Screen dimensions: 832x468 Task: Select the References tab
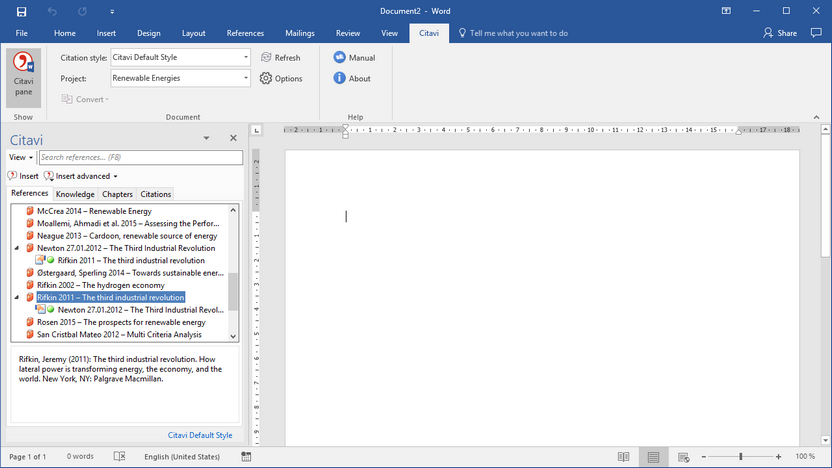[x=30, y=193]
